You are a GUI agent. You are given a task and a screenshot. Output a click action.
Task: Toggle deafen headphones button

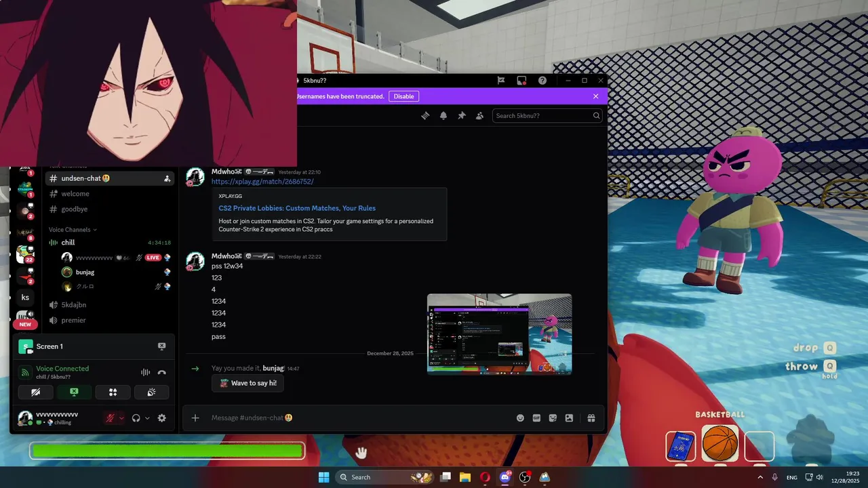[x=136, y=418]
